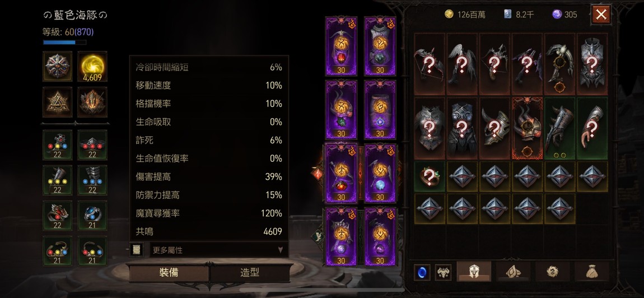The width and height of the screenshot is (644, 298).
Task: Click the blue experience progress bar
Action: coord(64,42)
